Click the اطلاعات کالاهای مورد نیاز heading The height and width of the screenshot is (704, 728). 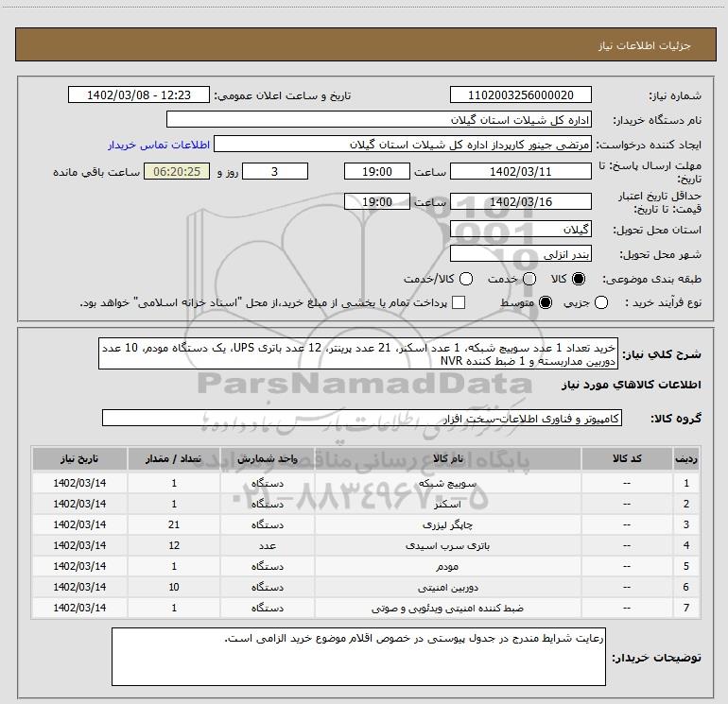click(x=631, y=385)
